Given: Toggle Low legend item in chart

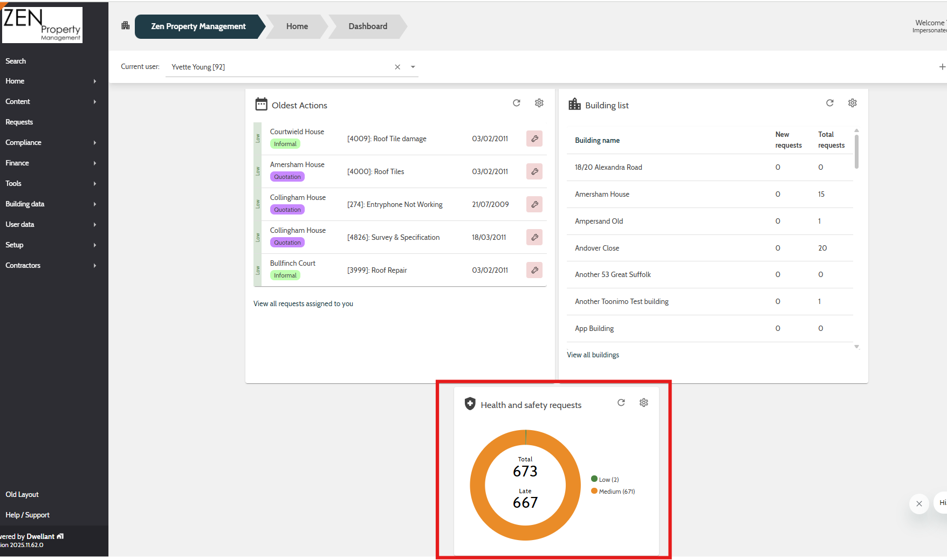Looking at the screenshot, I should tap(605, 479).
